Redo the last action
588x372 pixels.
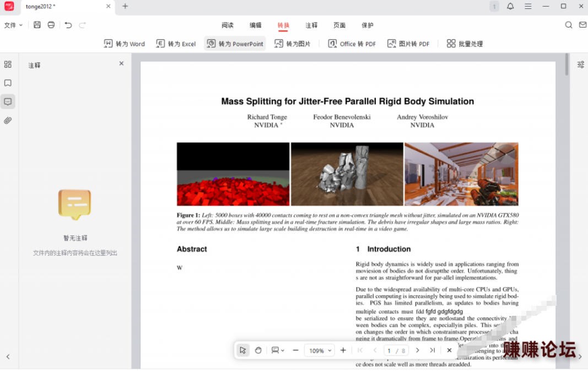pos(83,25)
